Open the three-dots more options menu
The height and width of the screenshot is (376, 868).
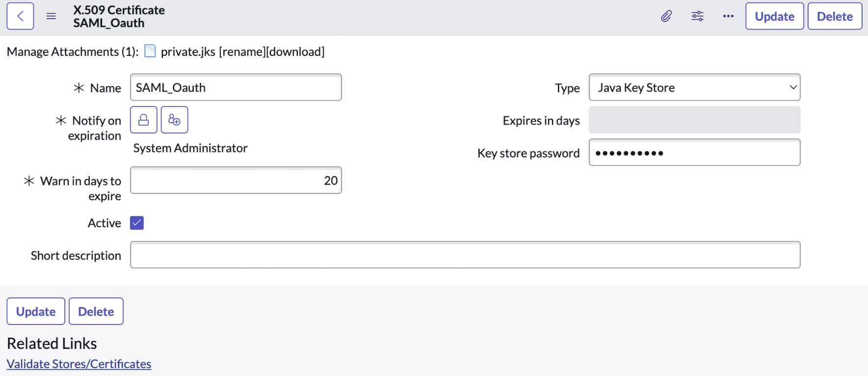point(728,16)
